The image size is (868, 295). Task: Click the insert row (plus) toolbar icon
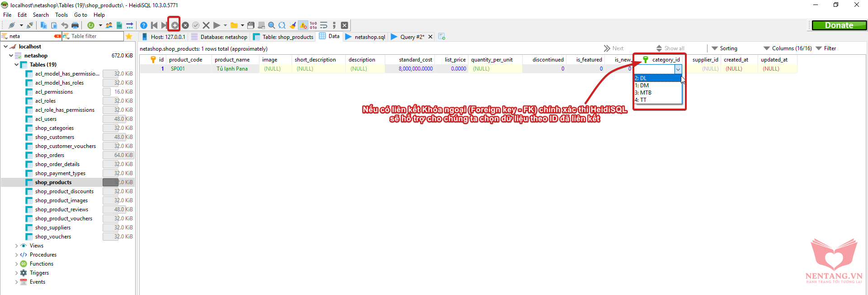175,25
